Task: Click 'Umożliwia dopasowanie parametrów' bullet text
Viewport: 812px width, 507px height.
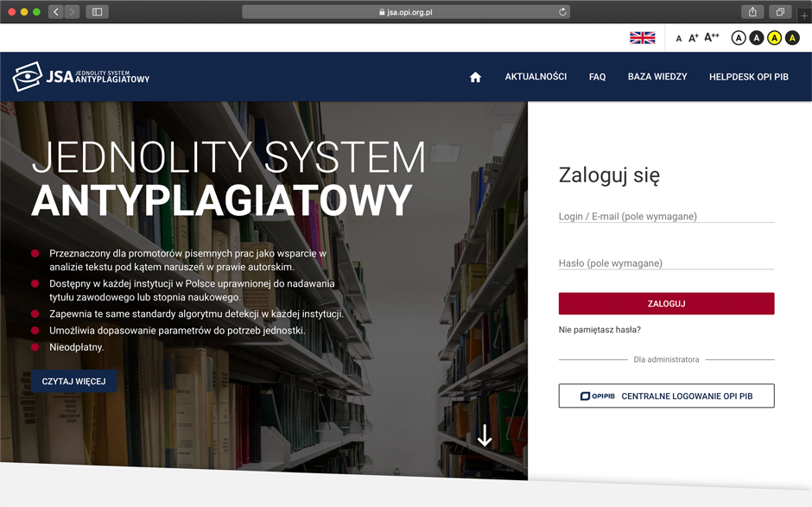Action: pos(177,331)
